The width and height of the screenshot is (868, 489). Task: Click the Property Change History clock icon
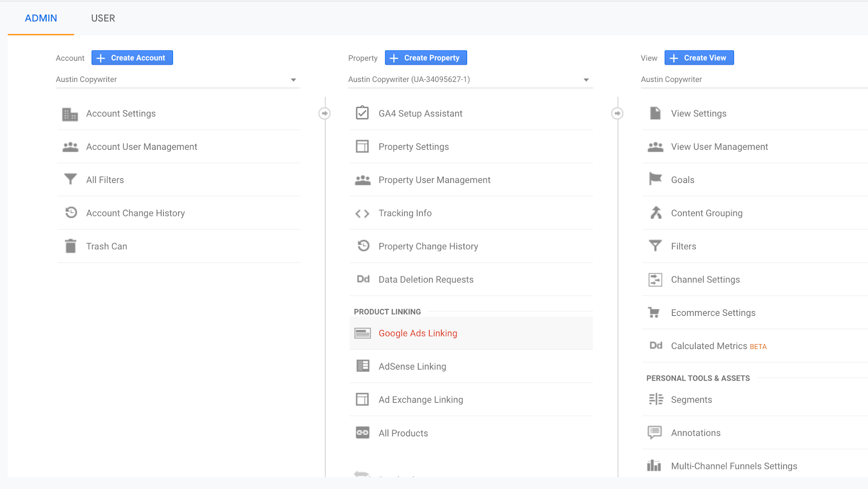pyautogui.click(x=363, y=245)
